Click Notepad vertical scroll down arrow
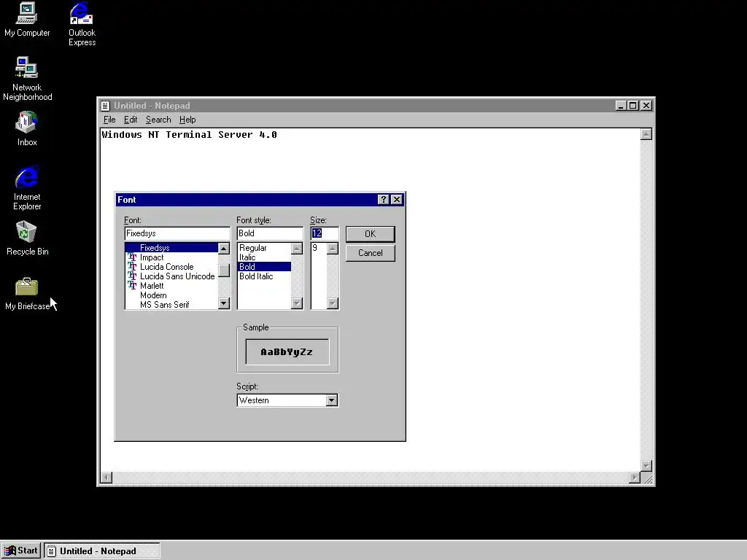 pos(646,466)
